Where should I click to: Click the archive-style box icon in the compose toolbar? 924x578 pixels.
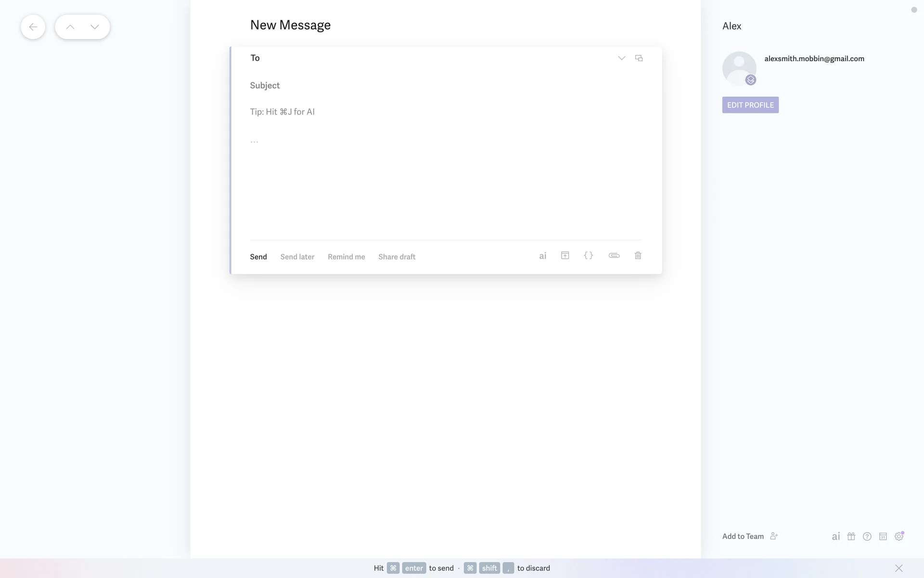click(565, 256)
